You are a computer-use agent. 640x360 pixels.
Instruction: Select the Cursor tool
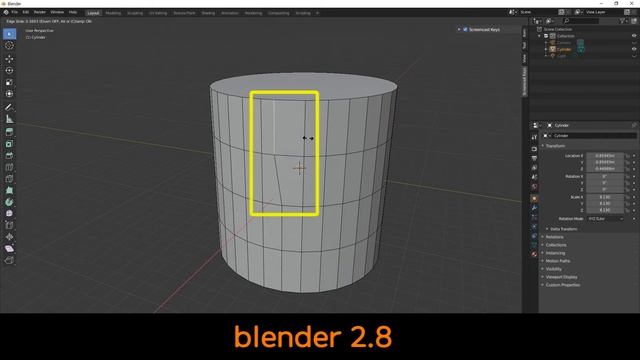click(9, 46)
